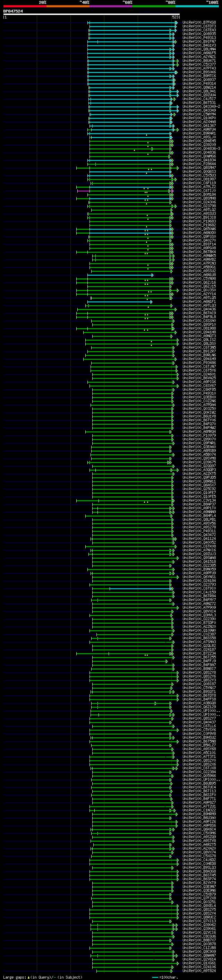Viewport: 222px width, 980px height.
Task: Select the UniRef100_Q8W214 label
Action: click(199, 88)
